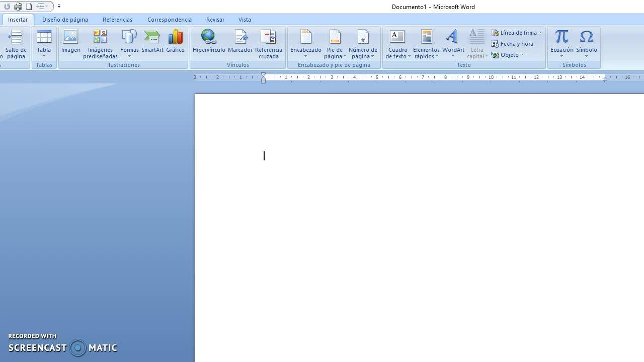Click the first-line indent marker on the ruler
The height and width of the screenshot is (362, 644).
[263, 75]
